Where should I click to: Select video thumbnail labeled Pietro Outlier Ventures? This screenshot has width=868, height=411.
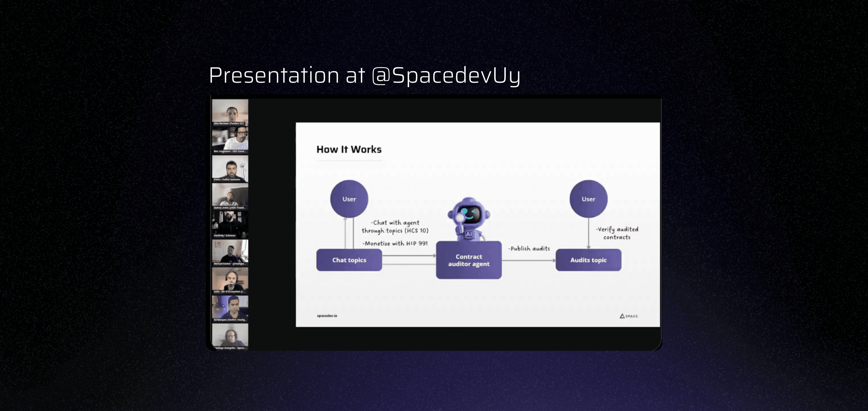click(x=230, y=168)
